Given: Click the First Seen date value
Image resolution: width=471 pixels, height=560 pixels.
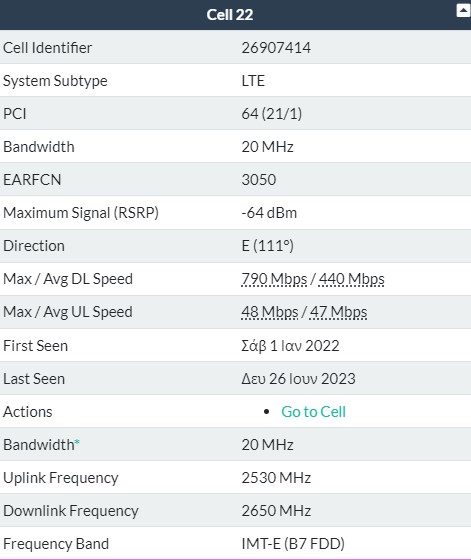Looking at the screenshot, I should click(290, 346).
